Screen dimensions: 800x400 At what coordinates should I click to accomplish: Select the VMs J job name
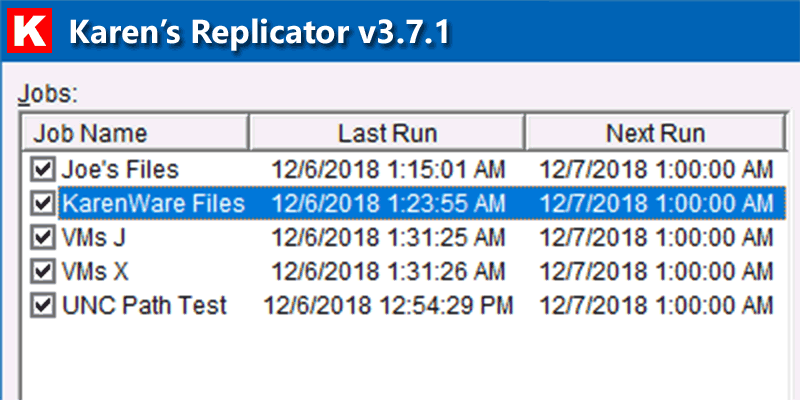coord(93,238)
